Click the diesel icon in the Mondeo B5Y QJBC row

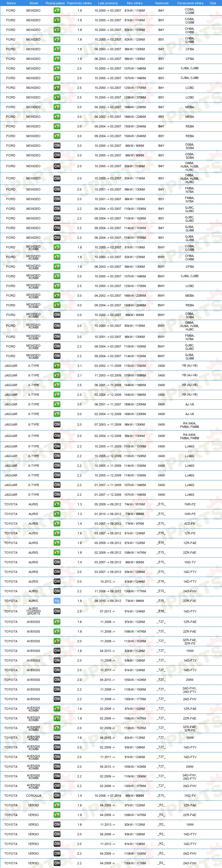pos(57,218)
